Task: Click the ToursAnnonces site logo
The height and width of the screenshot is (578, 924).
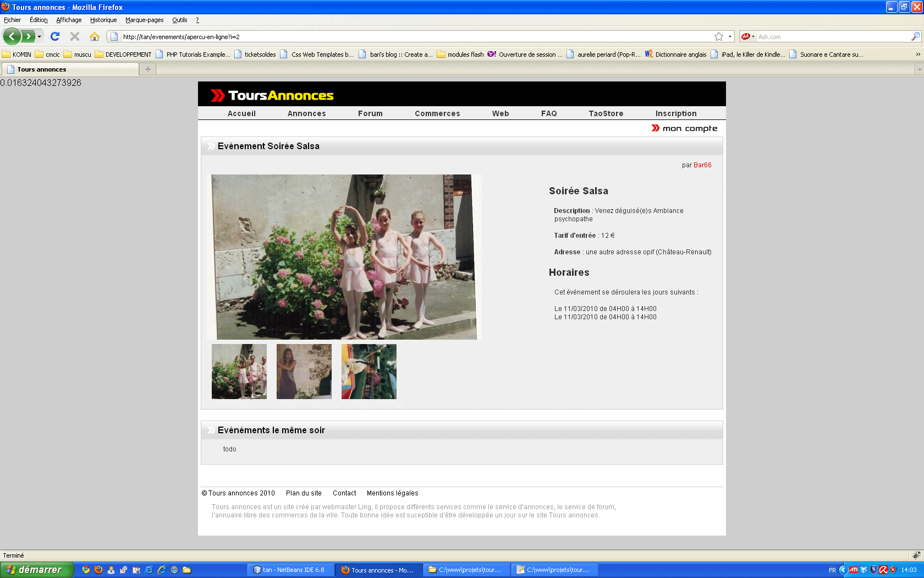Action: click(272, 95)
